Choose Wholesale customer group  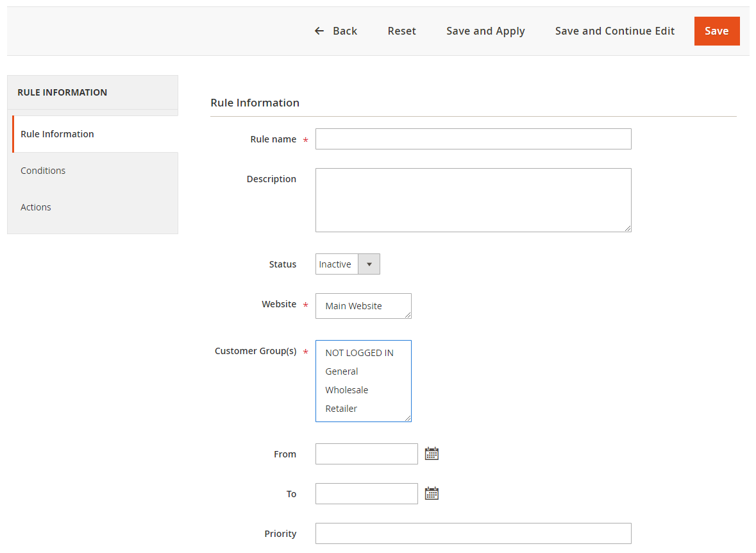coord(347,390)
